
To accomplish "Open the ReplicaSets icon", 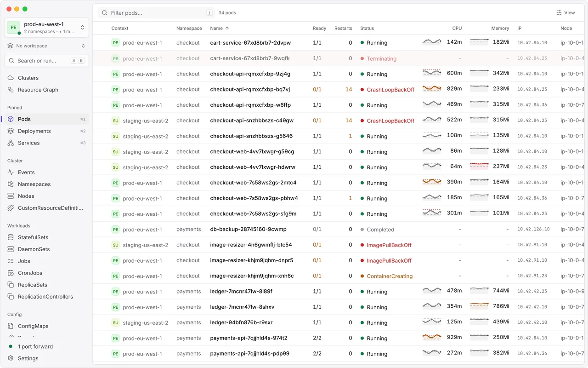I will point(11,285).
